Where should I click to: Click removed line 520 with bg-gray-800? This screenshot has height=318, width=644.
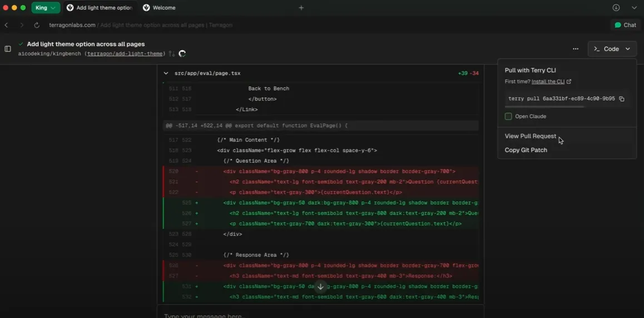(x=320, y=172)
